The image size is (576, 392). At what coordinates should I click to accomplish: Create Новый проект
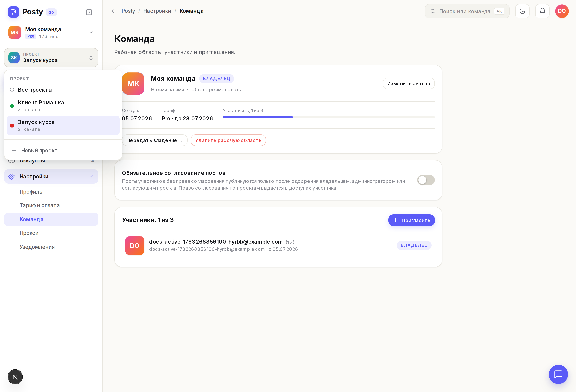(63, 150)
